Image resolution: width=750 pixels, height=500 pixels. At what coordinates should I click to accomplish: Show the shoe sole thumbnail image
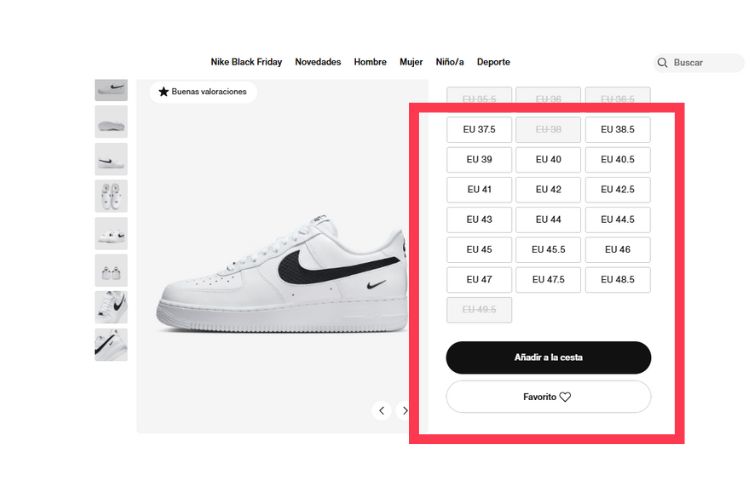111,122
